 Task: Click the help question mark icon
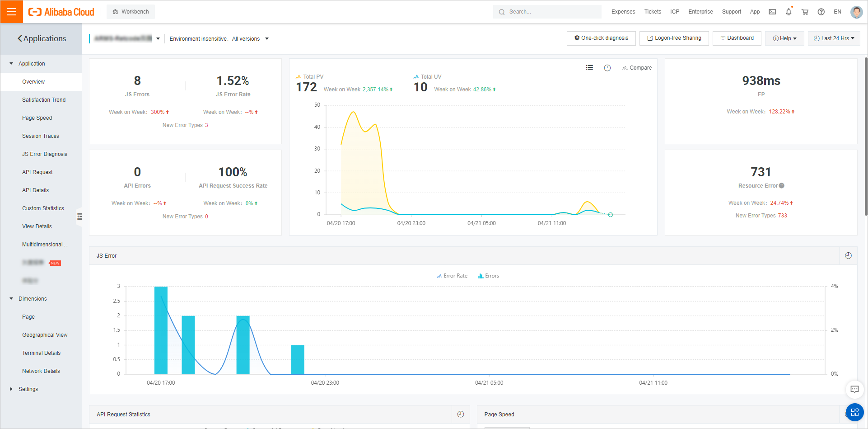pos(821,12)
